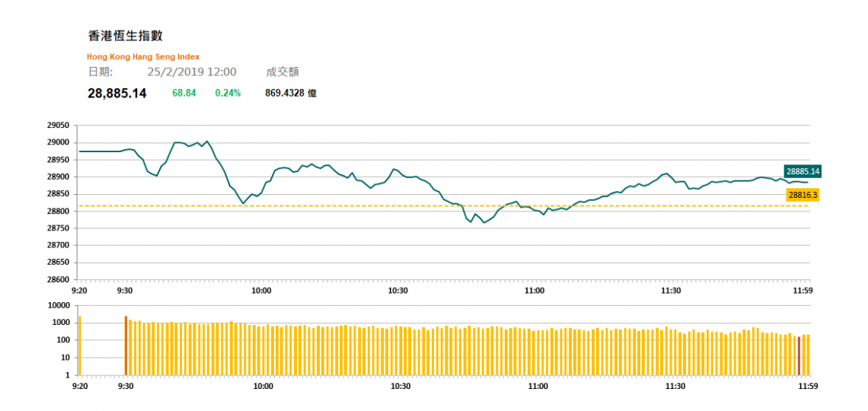This screenshot has width=868, height=411.
Task: Click 9:30 on the price chart axis
Action: pyautogui.click(x=124, y=290)
